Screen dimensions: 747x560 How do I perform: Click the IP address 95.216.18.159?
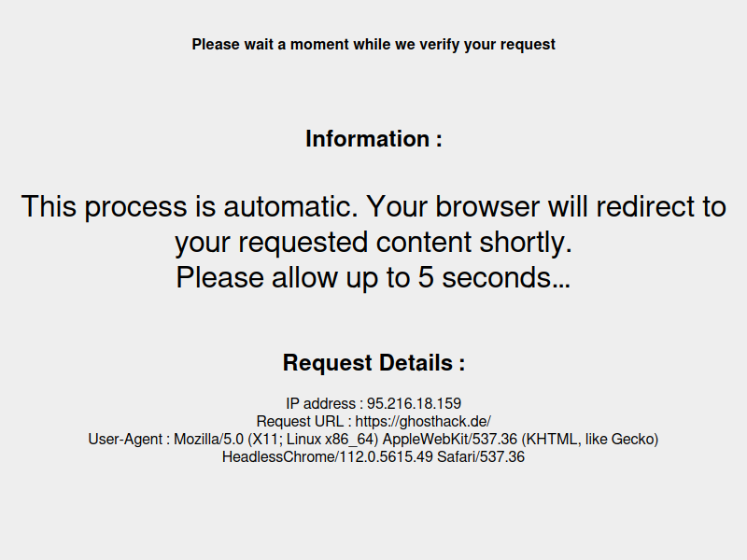(x=414, y=404)
